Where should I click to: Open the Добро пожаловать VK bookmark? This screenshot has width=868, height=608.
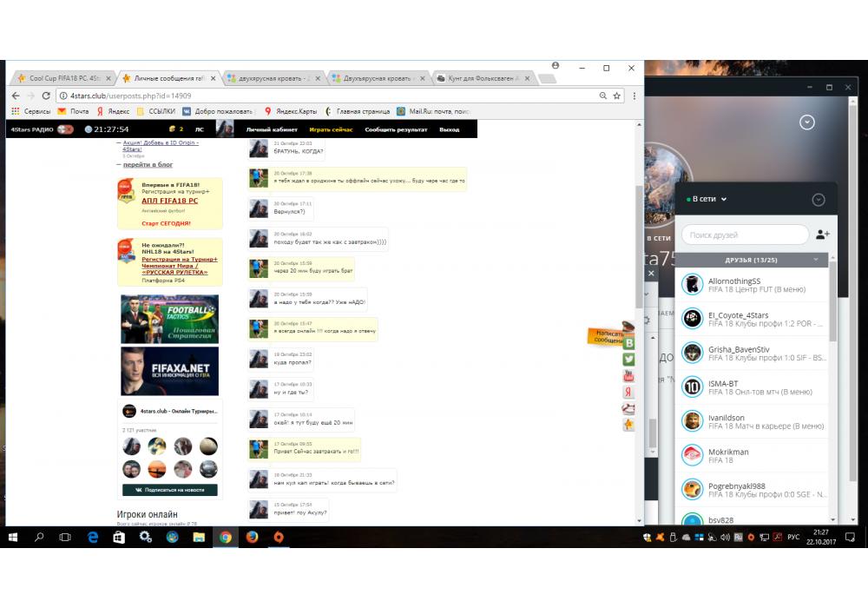(x=218, y=111)
